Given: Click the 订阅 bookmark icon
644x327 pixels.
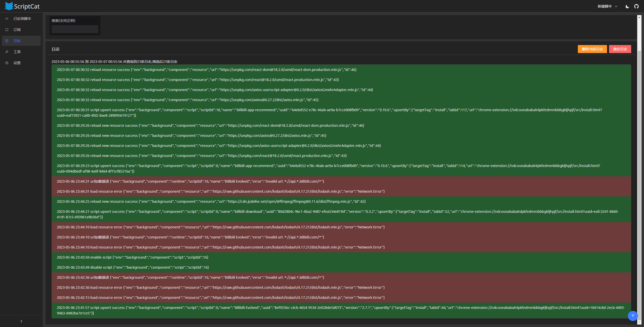Looking at the screenshot, I should pyautogui.click(x=7, y=30).
